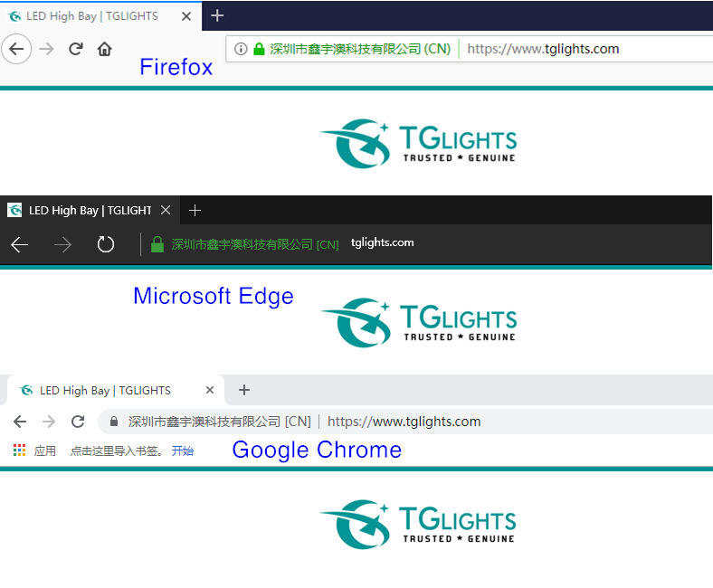Select Edge LED High Bay tab
Screen dimensions: 713x588
90,210
